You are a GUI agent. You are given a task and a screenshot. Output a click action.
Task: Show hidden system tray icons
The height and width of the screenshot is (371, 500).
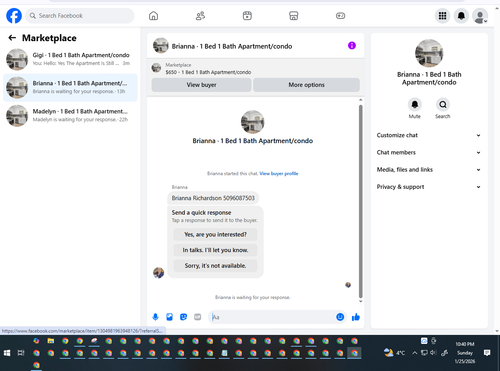414,353
